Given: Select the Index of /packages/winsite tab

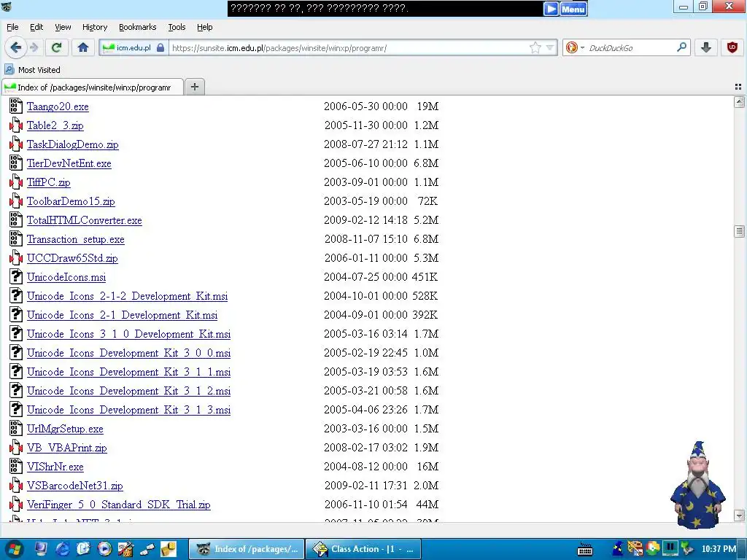Looking at the screenshot, I should point(93,87).
